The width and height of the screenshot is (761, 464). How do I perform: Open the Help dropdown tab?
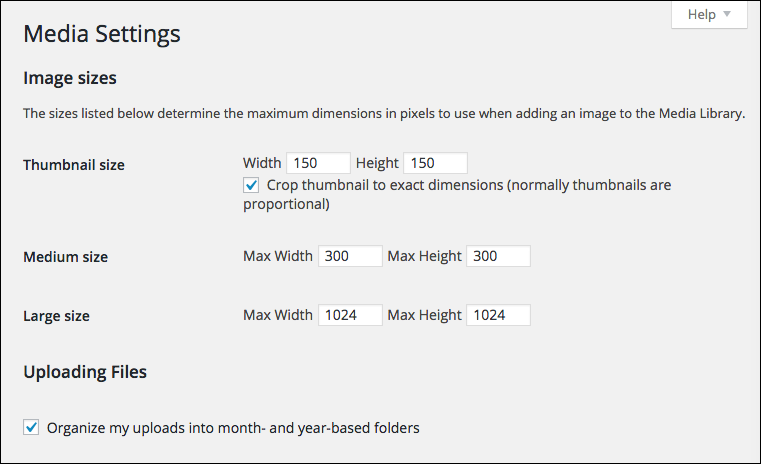coord(709,15)
